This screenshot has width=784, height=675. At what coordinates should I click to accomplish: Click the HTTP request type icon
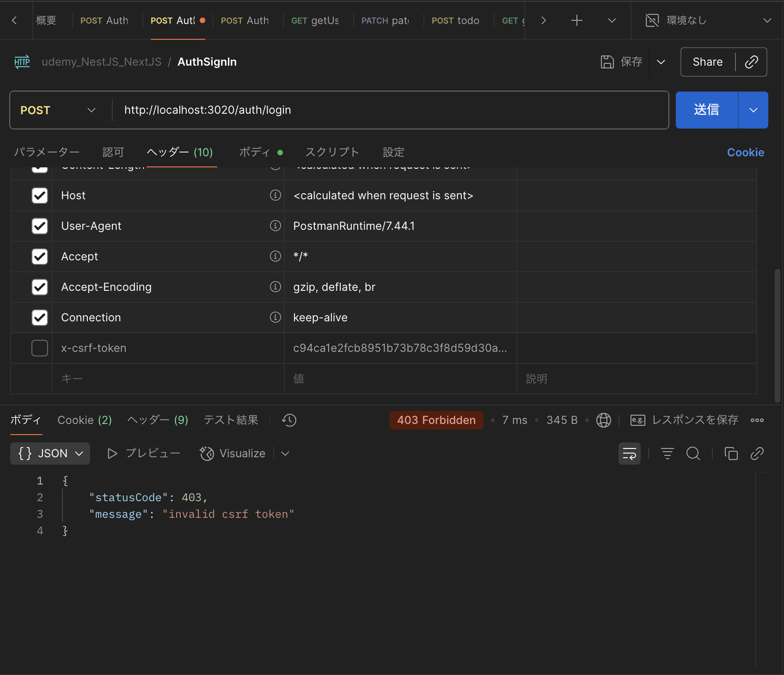(22, 62)
